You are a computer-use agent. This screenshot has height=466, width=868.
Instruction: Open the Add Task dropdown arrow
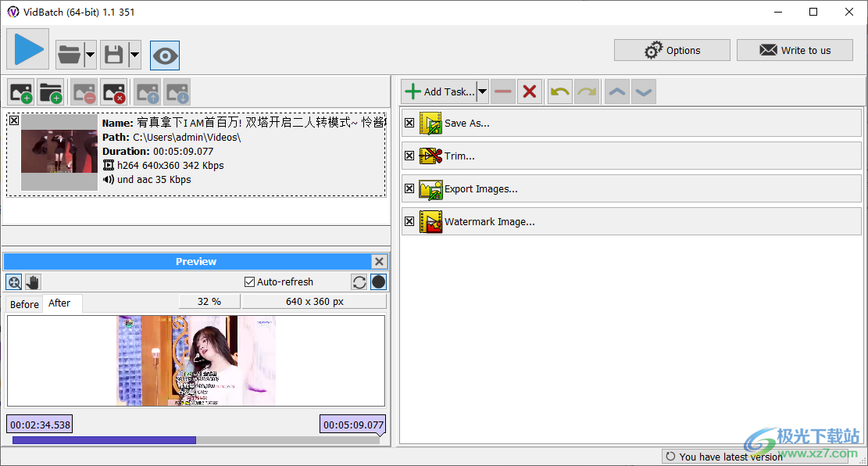point(482,91)
